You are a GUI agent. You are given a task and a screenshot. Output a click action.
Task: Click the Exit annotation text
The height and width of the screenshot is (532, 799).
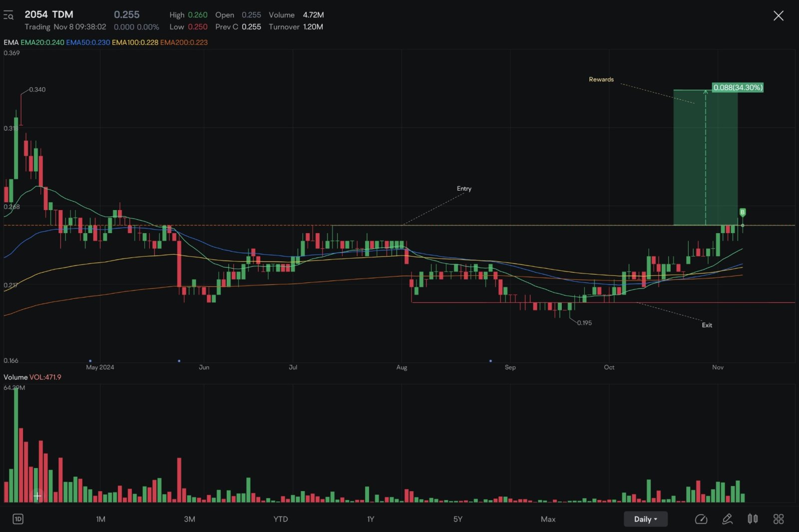(x=707, y=325)
